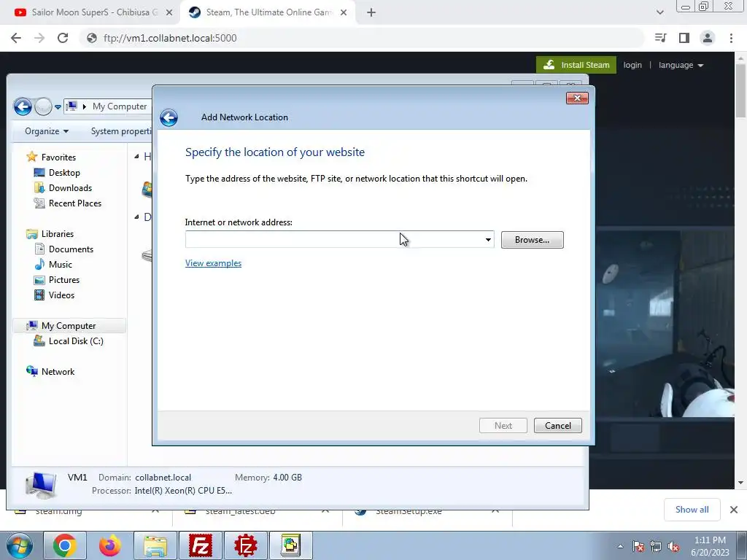The height and width of the screenshot is (560, 747).
Task: Open the Chrome media control icon
Action: 660,38
